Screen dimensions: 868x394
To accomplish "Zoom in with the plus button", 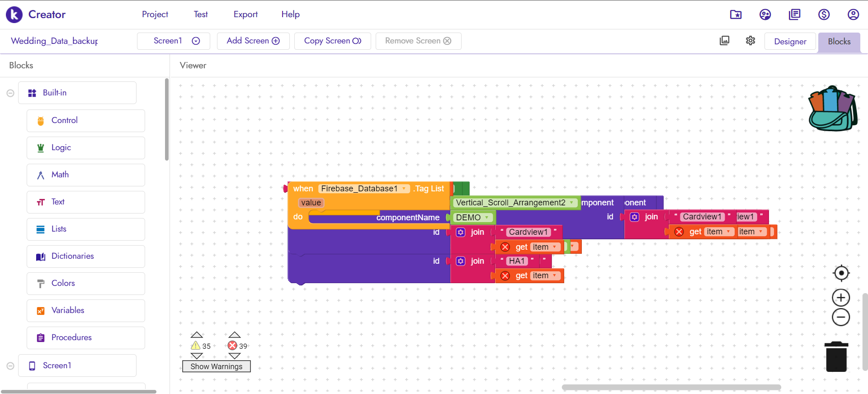I will (x=841, y=298).
